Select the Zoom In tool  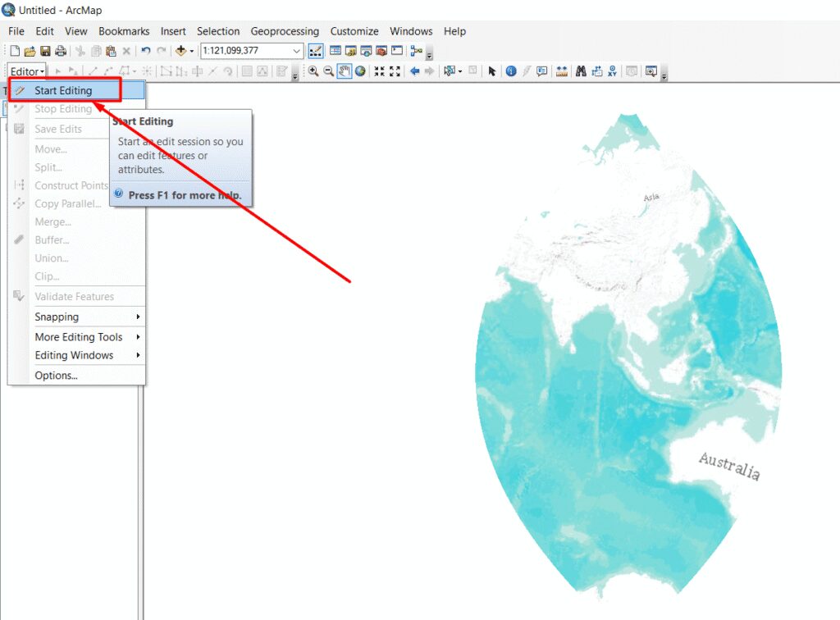click(x=313, y=71)
